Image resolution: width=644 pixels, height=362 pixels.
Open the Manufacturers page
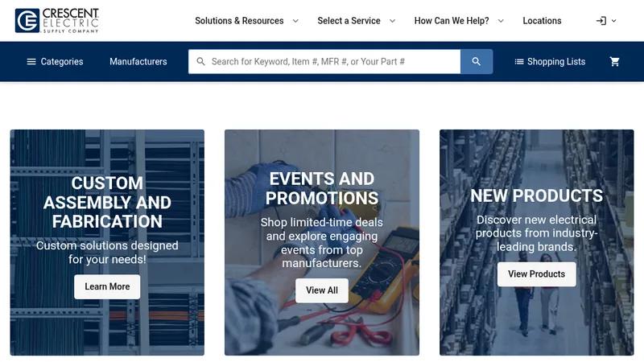click(x=138, y=62)
